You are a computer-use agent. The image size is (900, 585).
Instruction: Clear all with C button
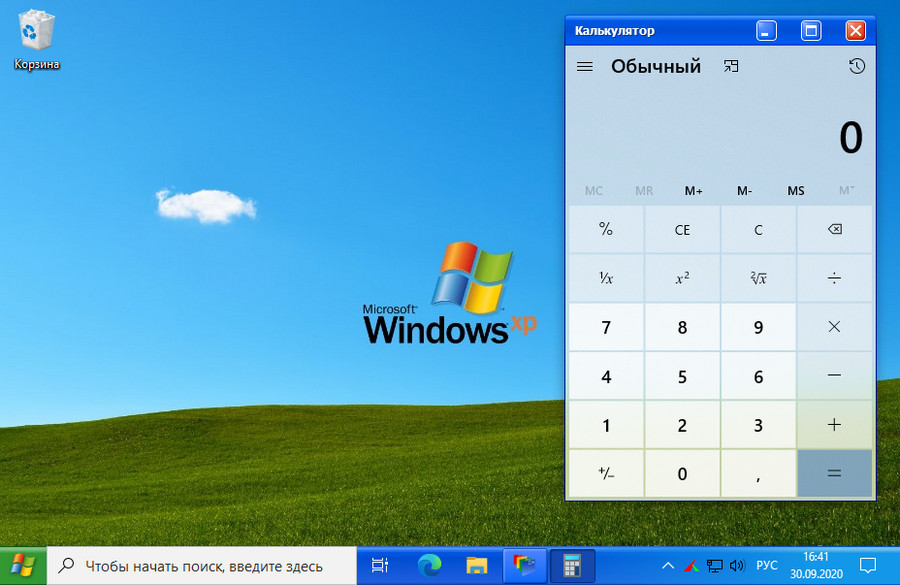758,230
